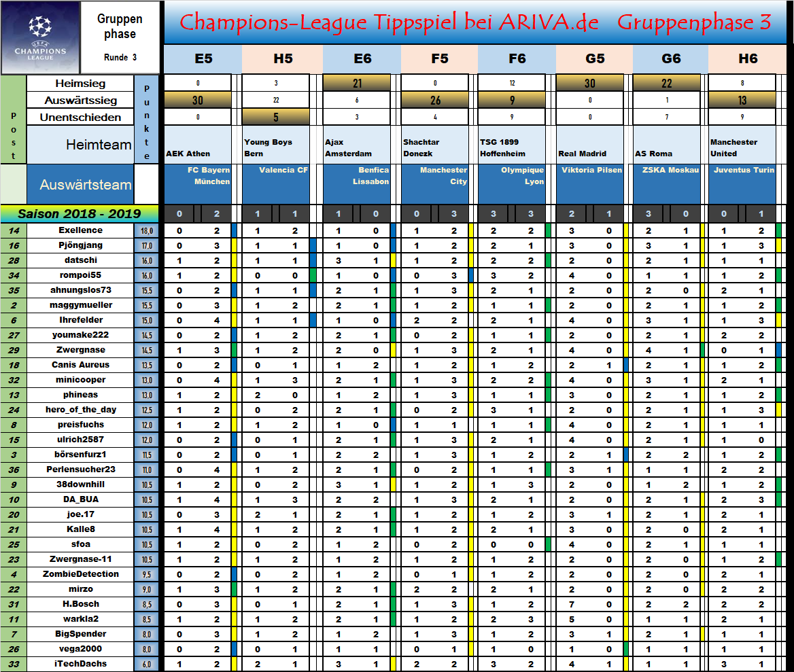Click the highlighted 30 Auswärtssieg cell under E5
Image resolution: width=794 pixels, height=672 pixels.
[x=198, y=100]
